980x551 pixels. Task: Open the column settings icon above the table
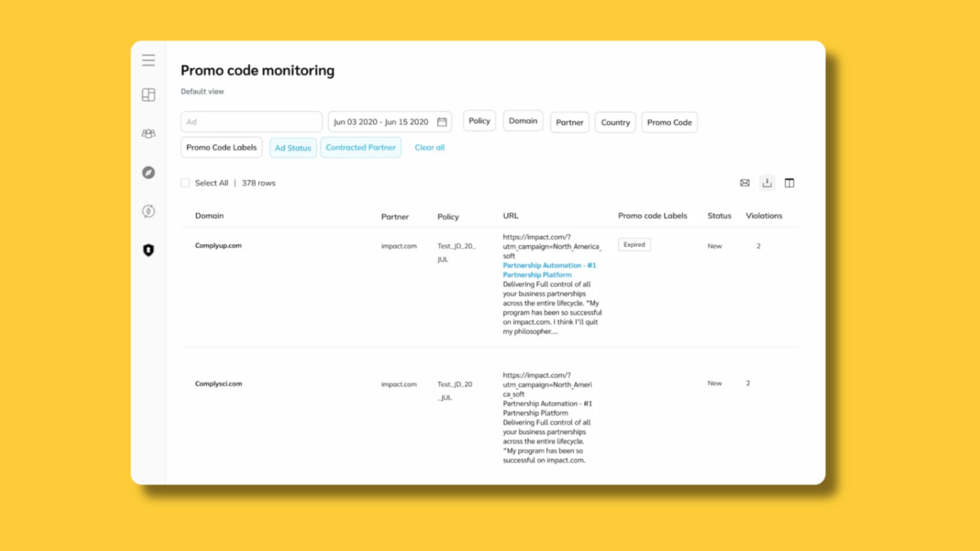pyautogui.click(x=790, y=183)
